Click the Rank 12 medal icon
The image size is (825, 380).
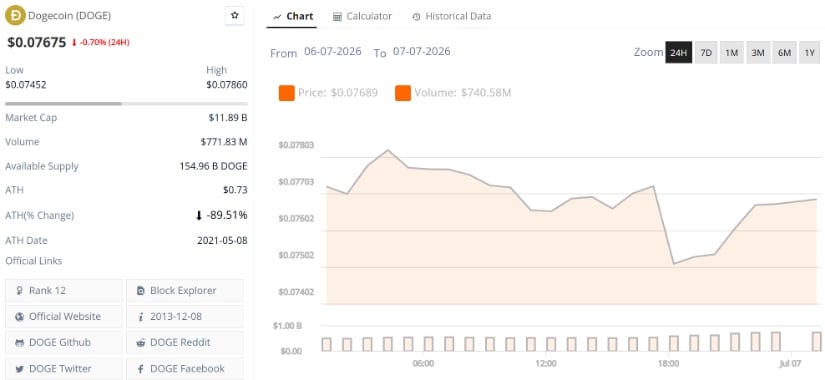coord(19,291)
